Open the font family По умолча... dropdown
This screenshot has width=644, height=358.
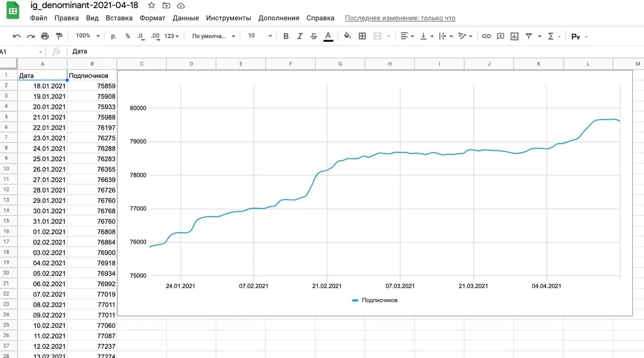click(213, 36)
